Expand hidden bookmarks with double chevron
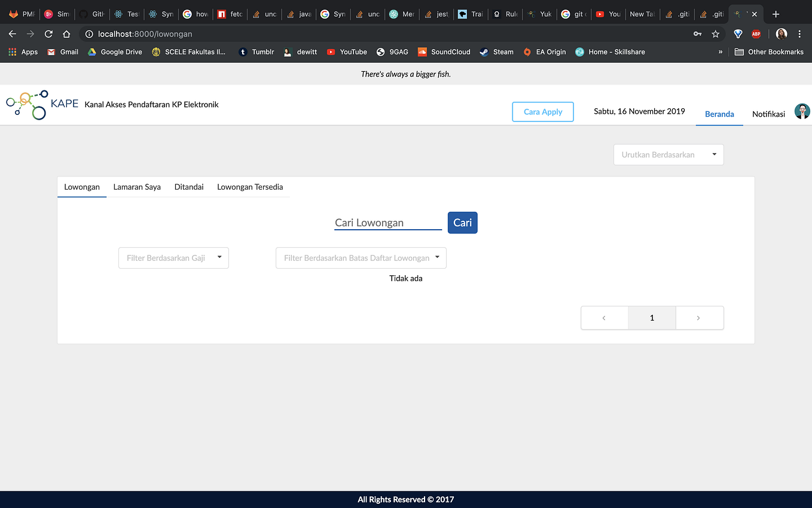This screenshot has width=812, height=508. pos(721,52)
